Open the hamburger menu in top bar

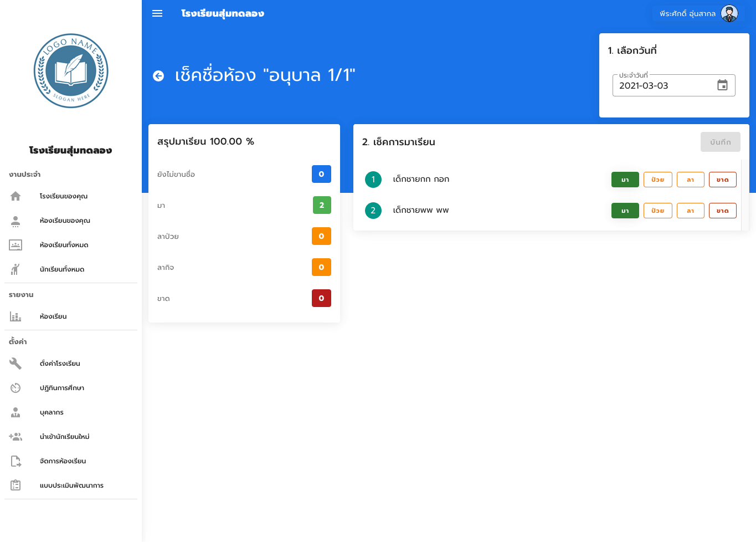coord(157,13)
